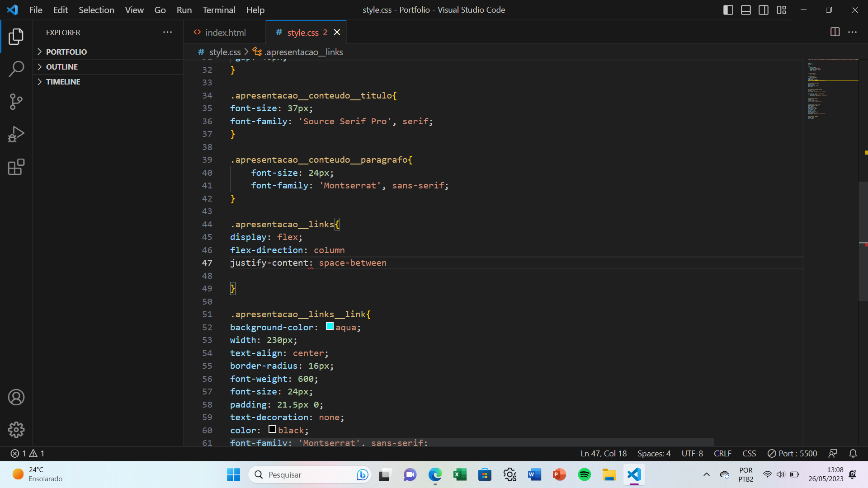Viewport: 868px width, 488px height.
Task: Toggle the primary side bar layout
Action: [x=728, y=10]
